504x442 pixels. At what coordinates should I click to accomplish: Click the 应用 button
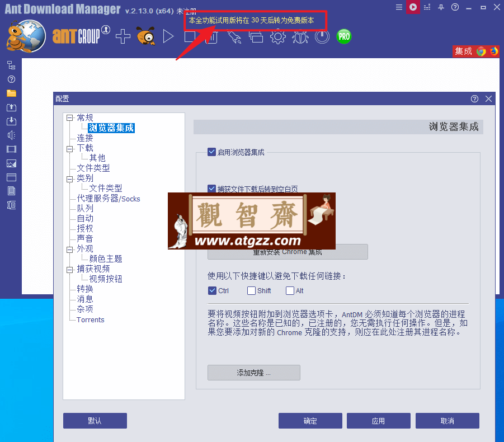[378, 421]
